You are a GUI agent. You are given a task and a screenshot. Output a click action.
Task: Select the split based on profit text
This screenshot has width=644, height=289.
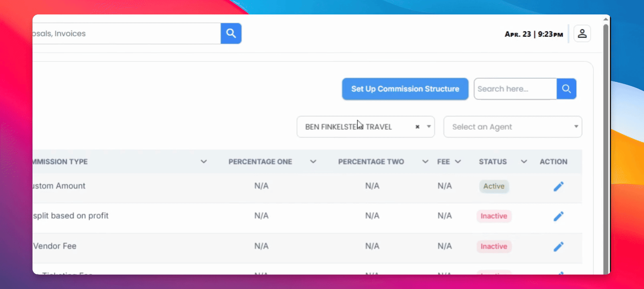(x=71, y=216)
